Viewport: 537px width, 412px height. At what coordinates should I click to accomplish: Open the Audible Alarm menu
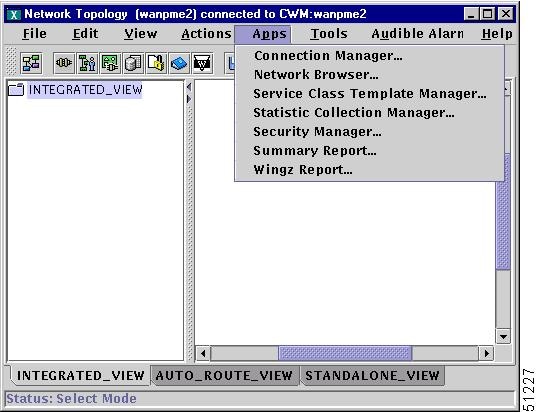pos(417,34)
